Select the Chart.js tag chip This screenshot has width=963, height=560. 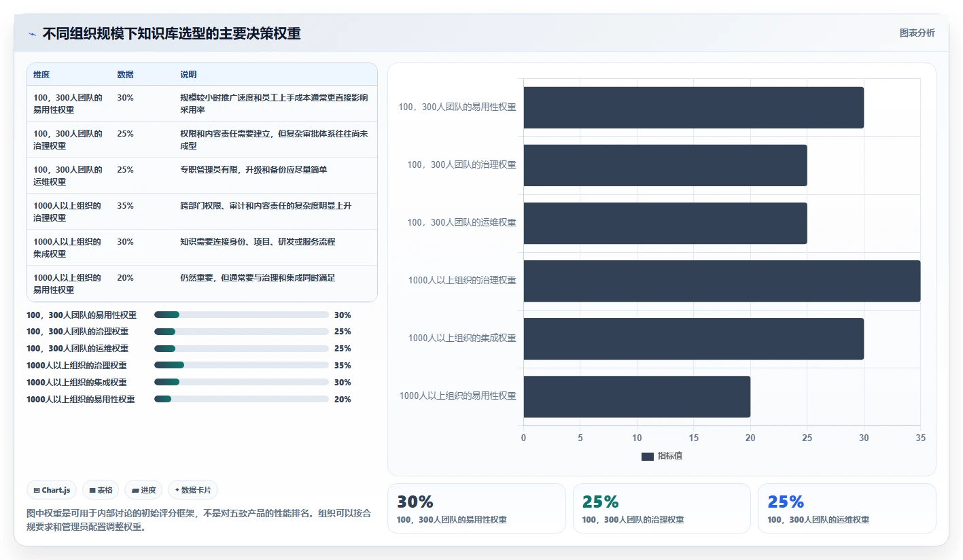(x=52, y=490)
